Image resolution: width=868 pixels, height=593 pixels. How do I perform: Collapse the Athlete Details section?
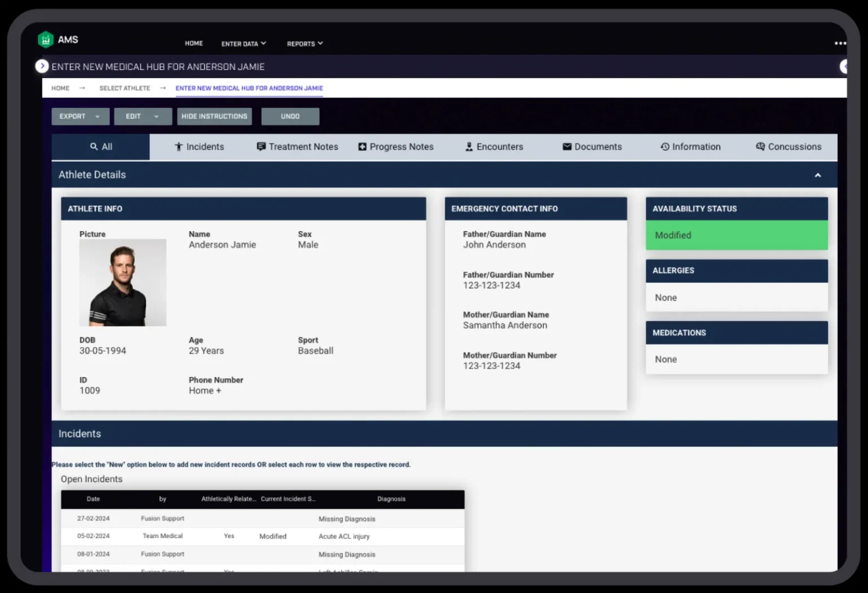click(818, 175)
